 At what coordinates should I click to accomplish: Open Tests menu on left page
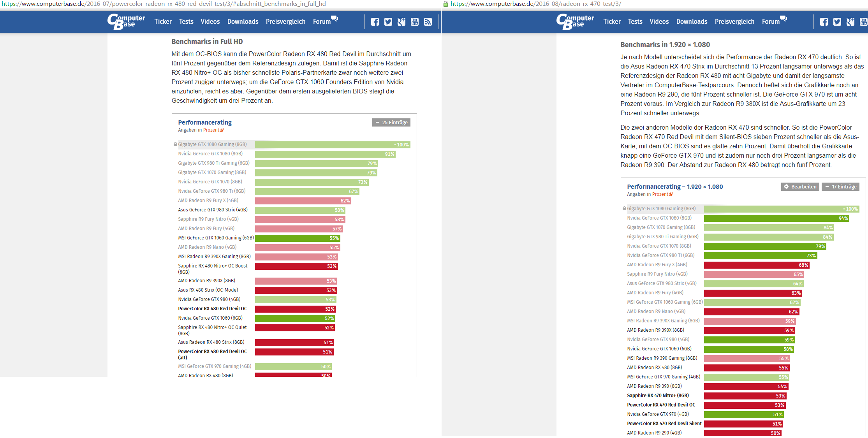186,22
